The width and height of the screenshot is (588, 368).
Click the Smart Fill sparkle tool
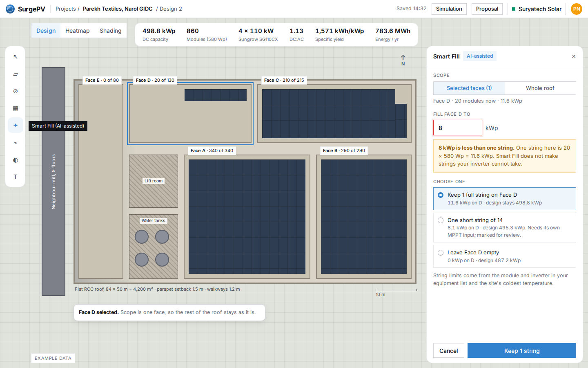tap(16, 126)
